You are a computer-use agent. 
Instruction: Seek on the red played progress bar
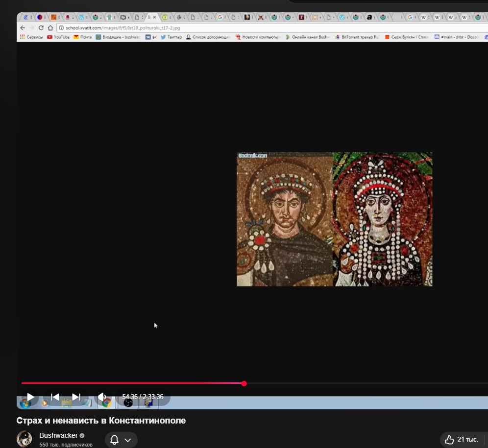click(x=133, y=383)
